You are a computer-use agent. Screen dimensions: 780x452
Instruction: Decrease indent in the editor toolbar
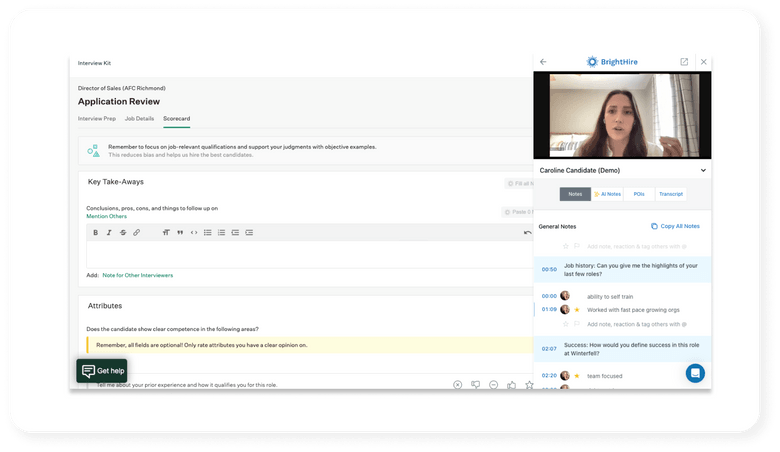click(x=235, y=233)
